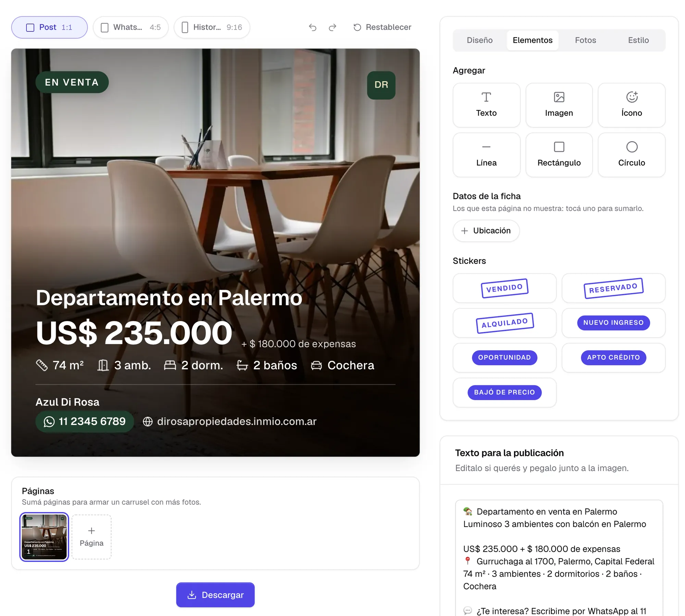Viewport: 685px width, 616px height.
Task: Open the Elementos tab
Action: coord(533,40)
